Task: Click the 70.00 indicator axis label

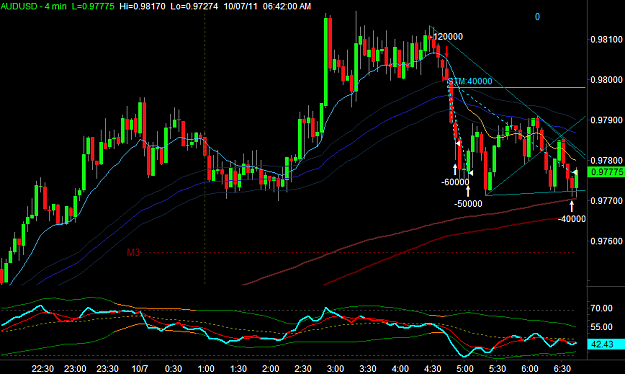Action: [x=601, y=308]
